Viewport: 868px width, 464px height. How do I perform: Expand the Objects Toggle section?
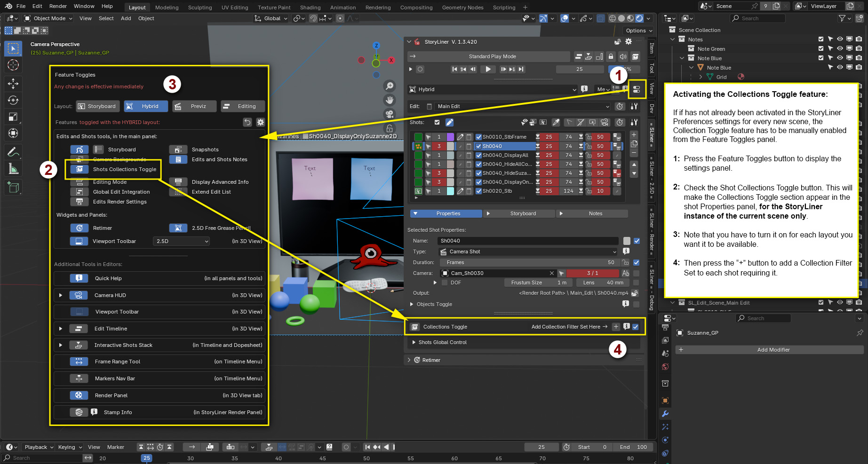[x=412, y=304]
